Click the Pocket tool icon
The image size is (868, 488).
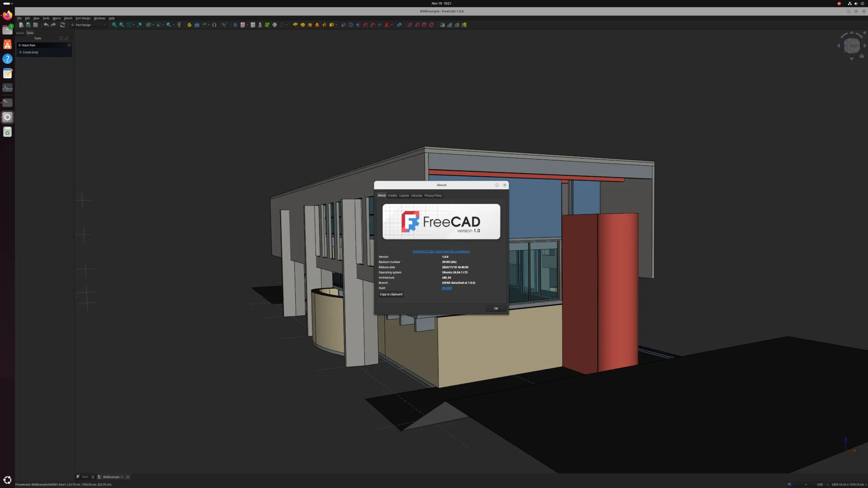[x=344, y=25]
